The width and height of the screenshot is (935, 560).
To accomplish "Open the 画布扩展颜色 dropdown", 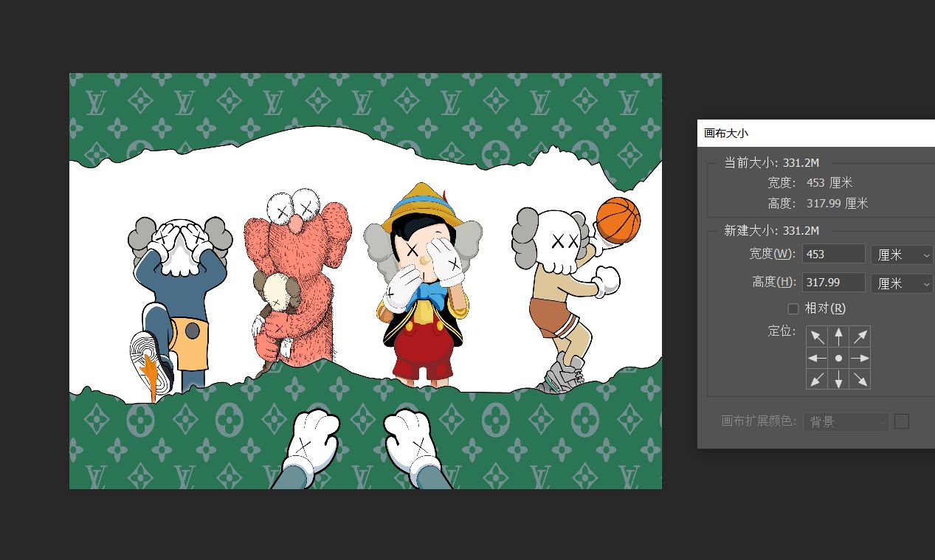I will pos(846,422).
